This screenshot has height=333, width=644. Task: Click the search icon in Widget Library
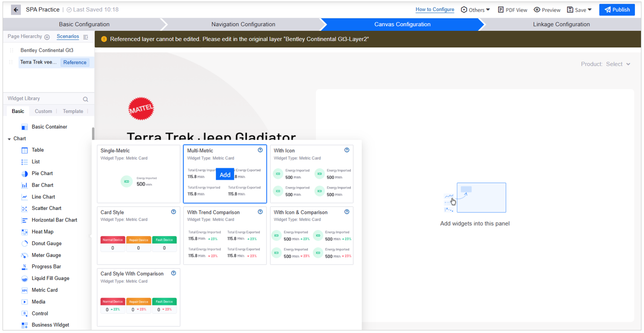(85, 99)
